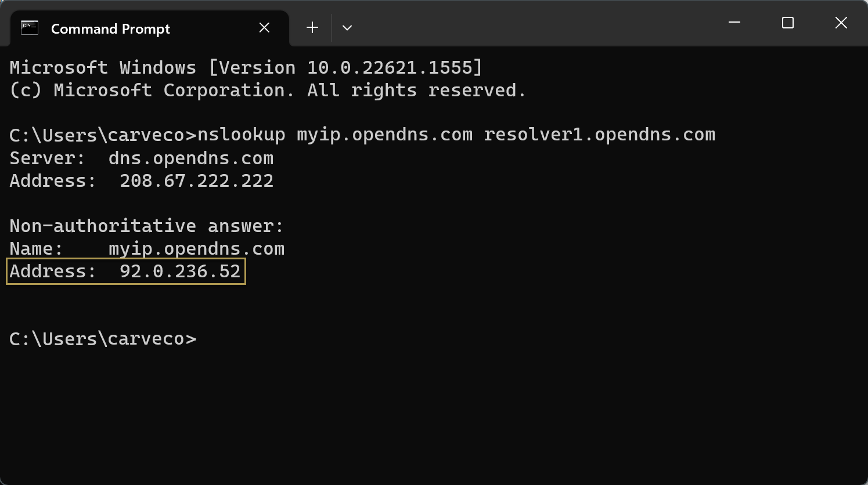Click resolver1.opendns.com in the command
This screenshot has width=868, height=485.
(599, 135)
